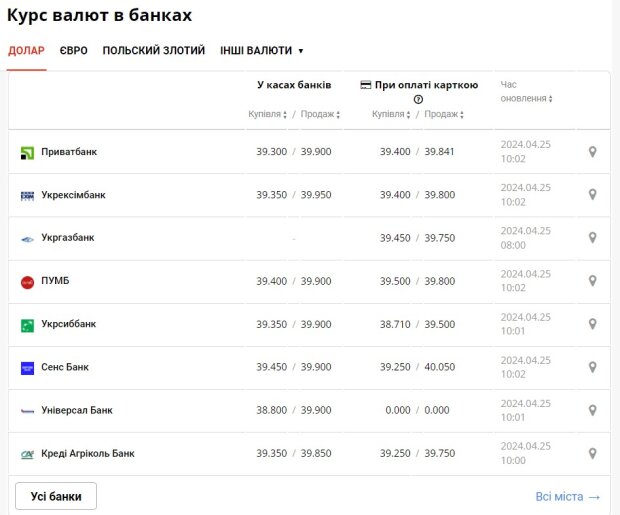Click the Укрексімбанк logo icon
Viewport: 620px width, 515px height.
click(27, 195)
